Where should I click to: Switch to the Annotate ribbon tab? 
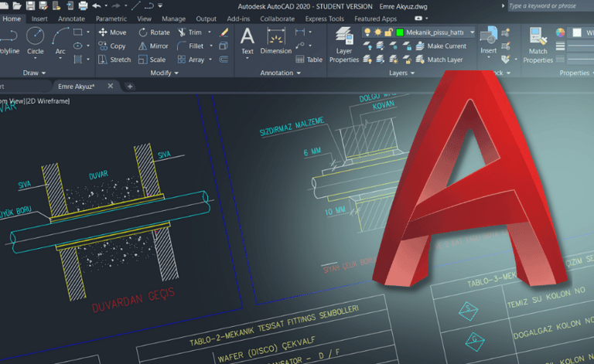[x=72, y=19]
